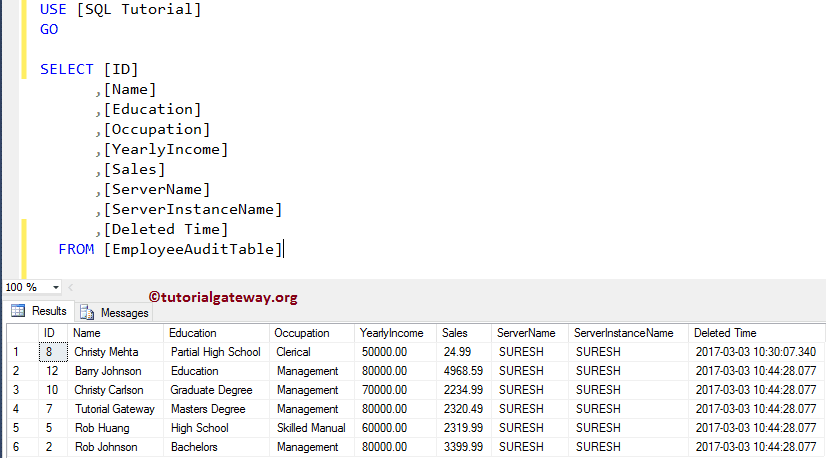
Task: Click the Rob Johnson name cell
Action: point(115,447)
